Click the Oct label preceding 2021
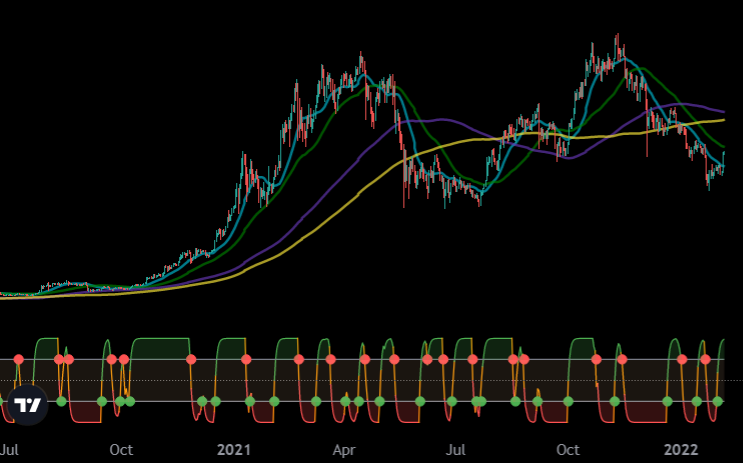The width and height of the screenshot is (743, 463). click(121, 449)
